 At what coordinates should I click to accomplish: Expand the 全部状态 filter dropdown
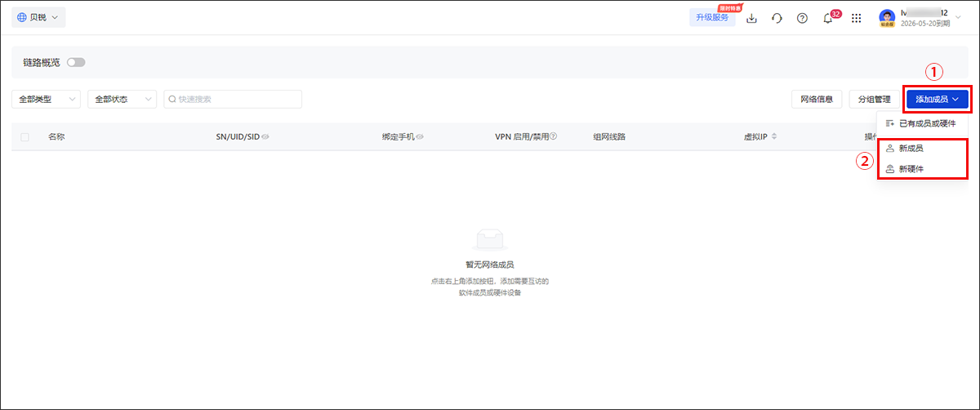tap(122, 99)
